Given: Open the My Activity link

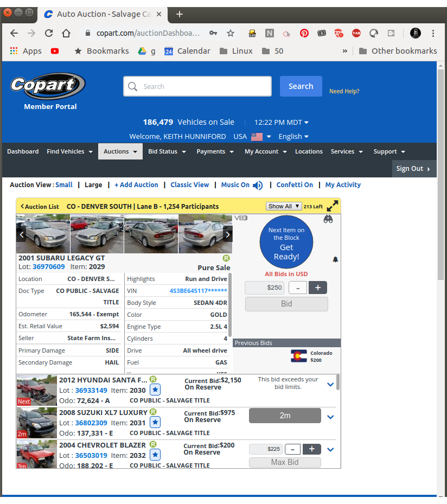Looking at the screenshot, I should point(343,185).
